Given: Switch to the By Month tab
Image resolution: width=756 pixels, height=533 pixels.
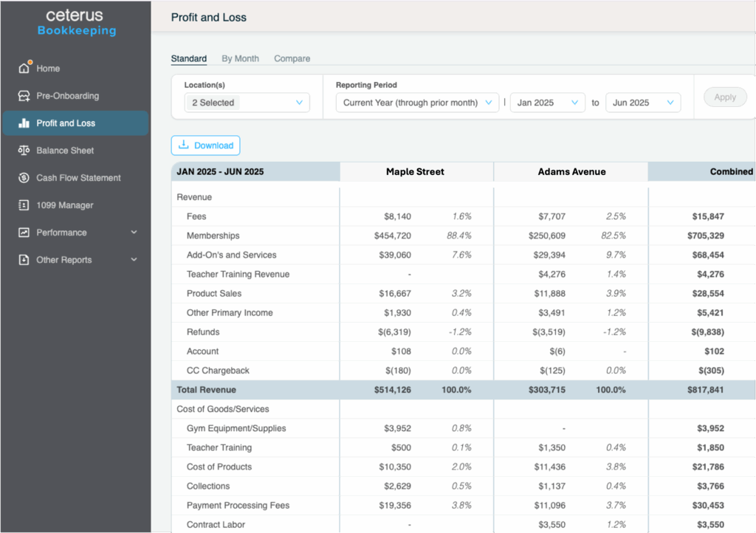Looking at the screenshot, I should pos(240,58).
